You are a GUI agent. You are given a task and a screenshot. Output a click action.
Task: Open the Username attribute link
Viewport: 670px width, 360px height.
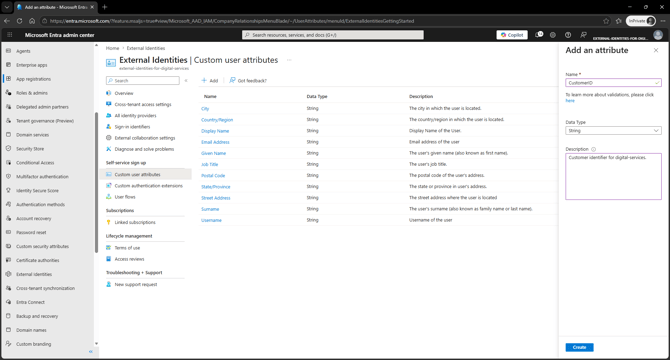coord(211,220)
